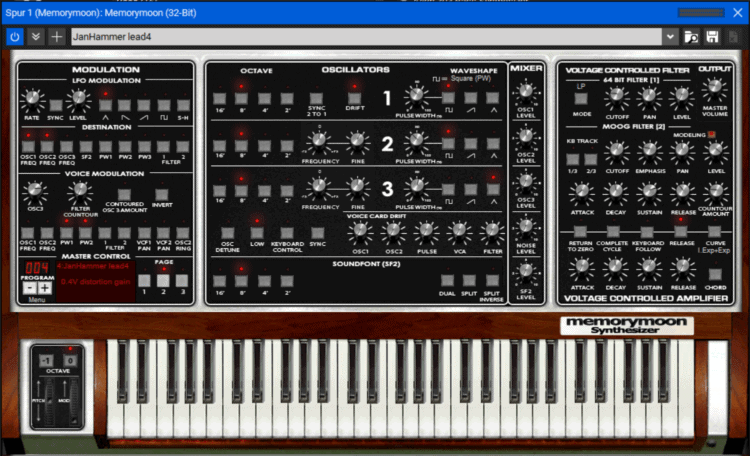The height and width of the screenshot is (456, 750).
Task: Toggle SF2 LFO destination button
Action: (86, 146)
